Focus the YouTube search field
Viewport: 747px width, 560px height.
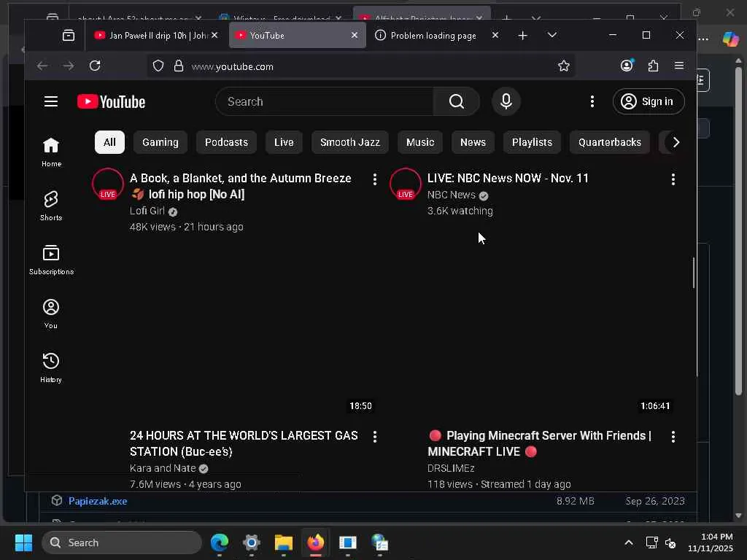pyautogui.click(x=325, y=101)
